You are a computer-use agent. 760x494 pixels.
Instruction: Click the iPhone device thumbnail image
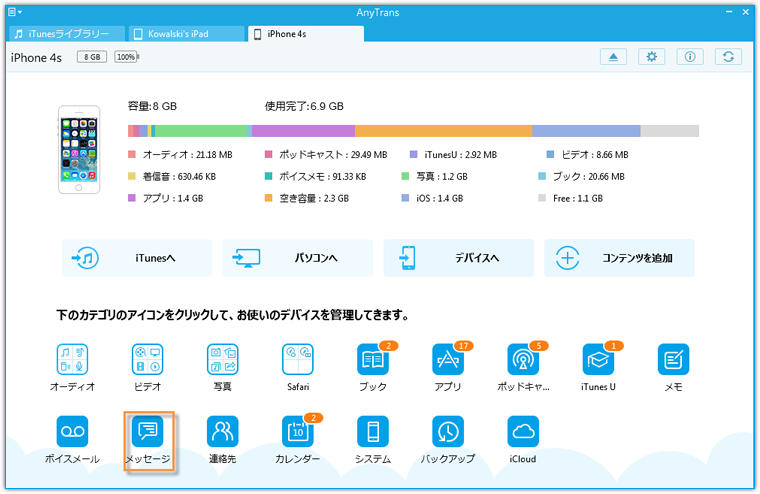click(79, 149)
